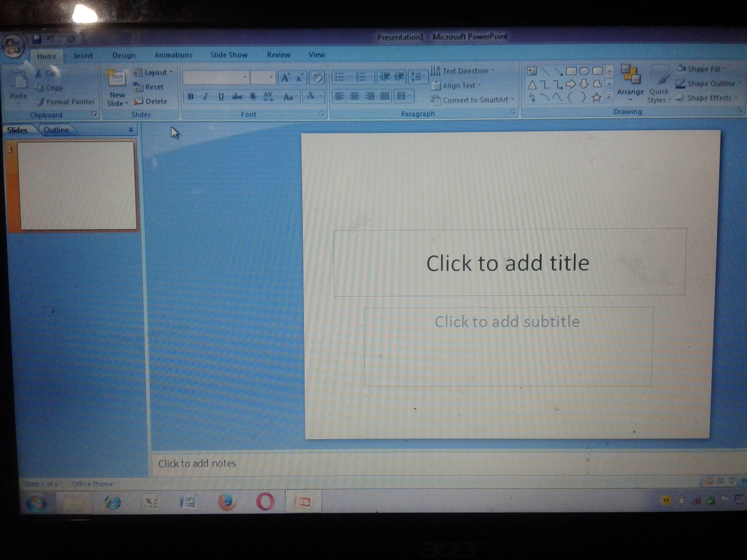Open the Font dialog box launcher
Image resolution: width=747 pixels, height=560 pixels.
[x=322, y=113]
